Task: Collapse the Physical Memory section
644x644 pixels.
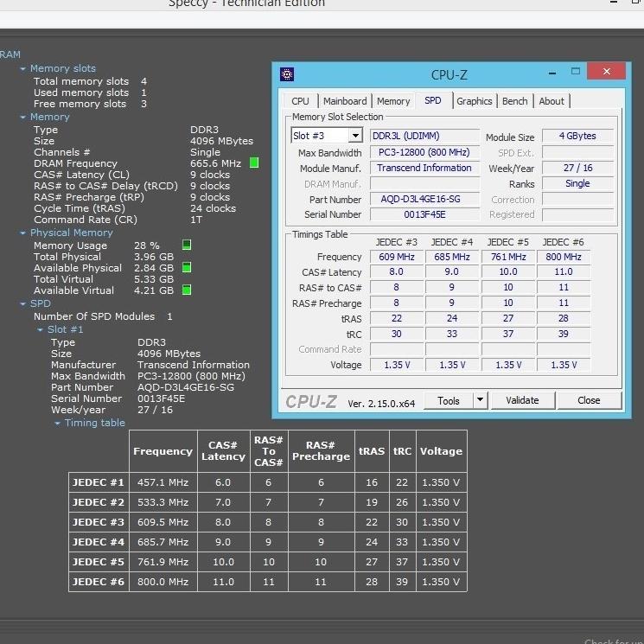Action: tap(23, 233)
